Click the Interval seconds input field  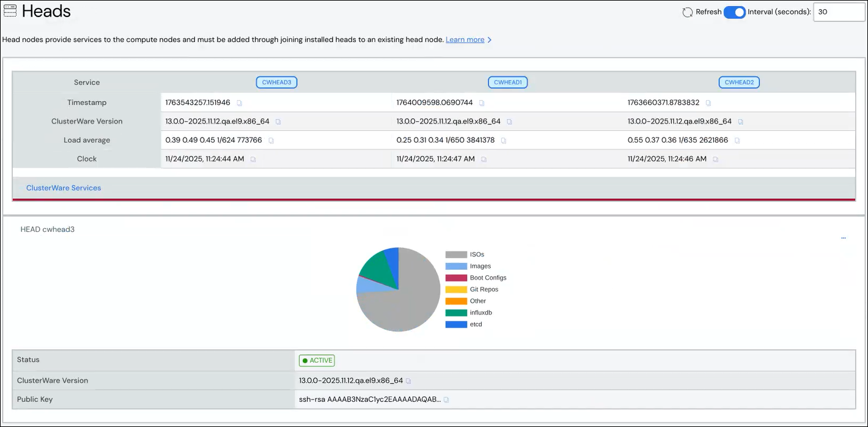click(x=838, y=12)
